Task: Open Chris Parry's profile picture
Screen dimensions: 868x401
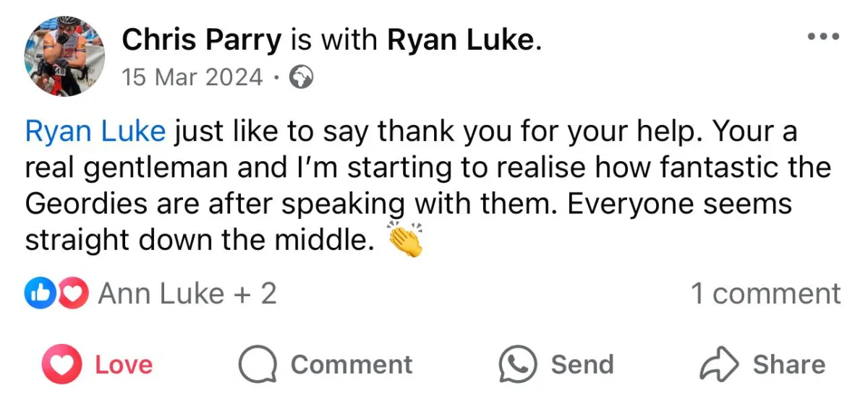Action: 64,56
